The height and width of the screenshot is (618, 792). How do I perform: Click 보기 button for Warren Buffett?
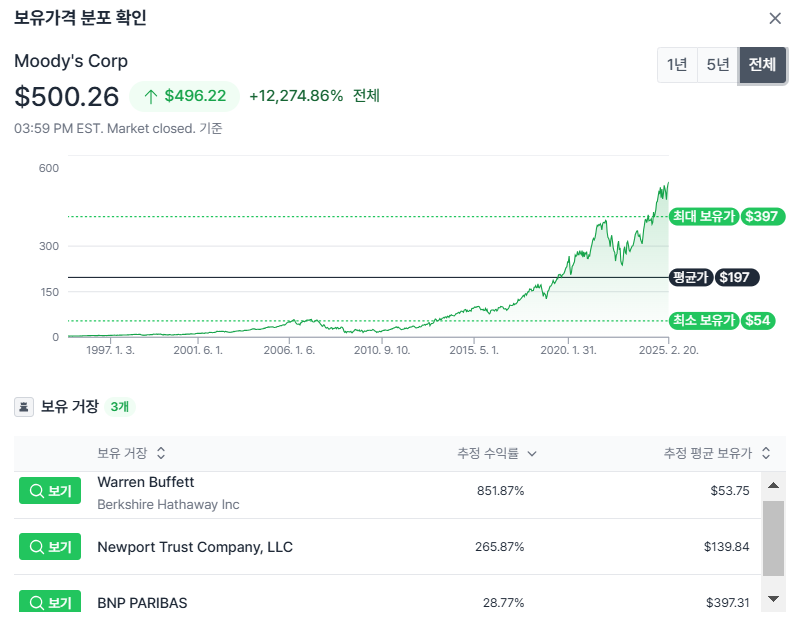click(x=50, y=490)
